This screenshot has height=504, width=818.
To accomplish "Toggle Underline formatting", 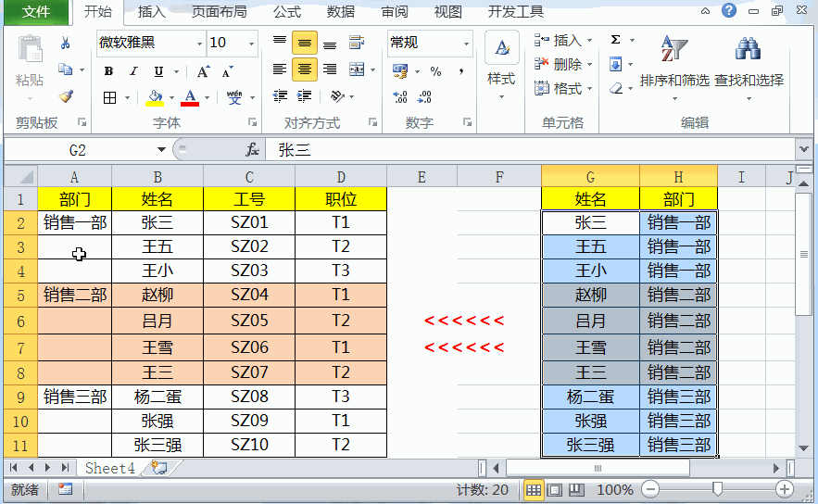I will (158, 71).
